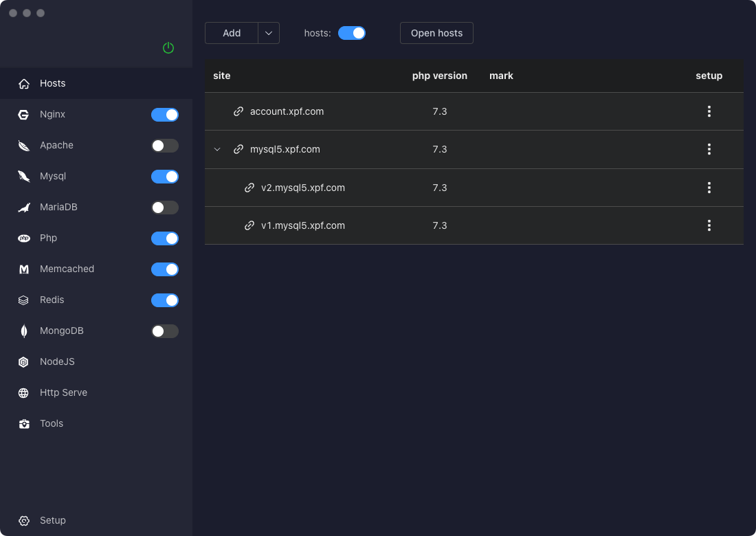Click link icon beside account.xpf.com
Viewport: 756px width, 536px height.
coord(238,111)
